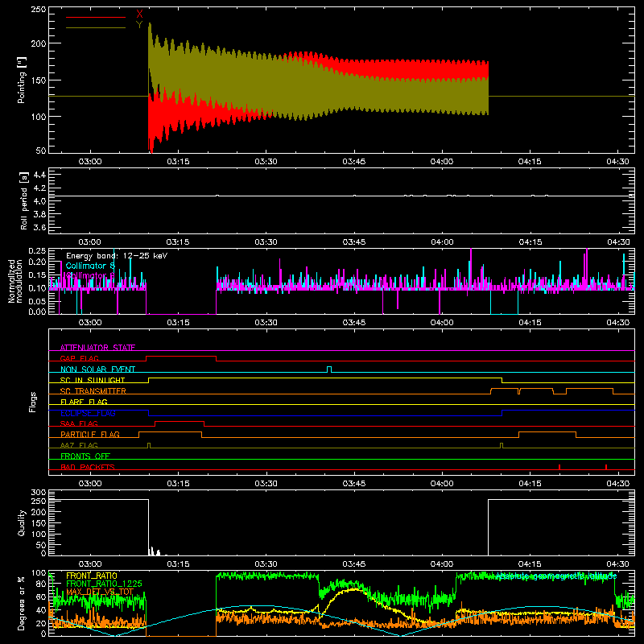Click the NON_SOLAR_EVENT pulse near 03:40
Image resolution: width=644 pixels, height=644 pixels.
click(x=329, y=369)
